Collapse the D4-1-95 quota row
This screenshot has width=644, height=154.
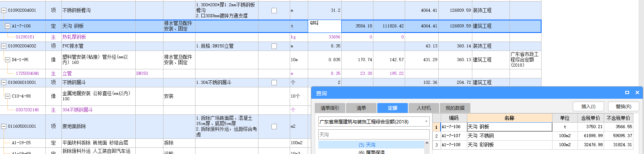tap(7, 60)
